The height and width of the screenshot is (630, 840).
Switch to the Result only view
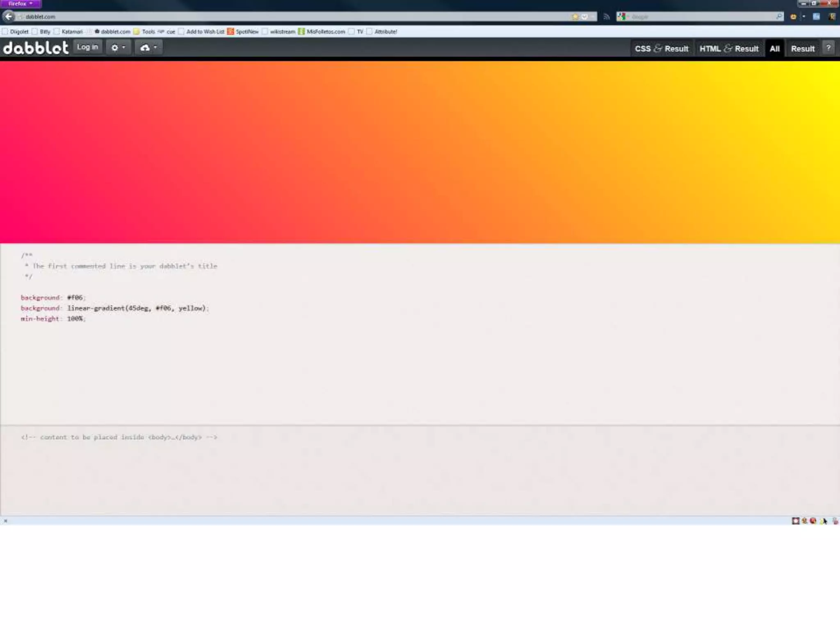pos(802,49)
